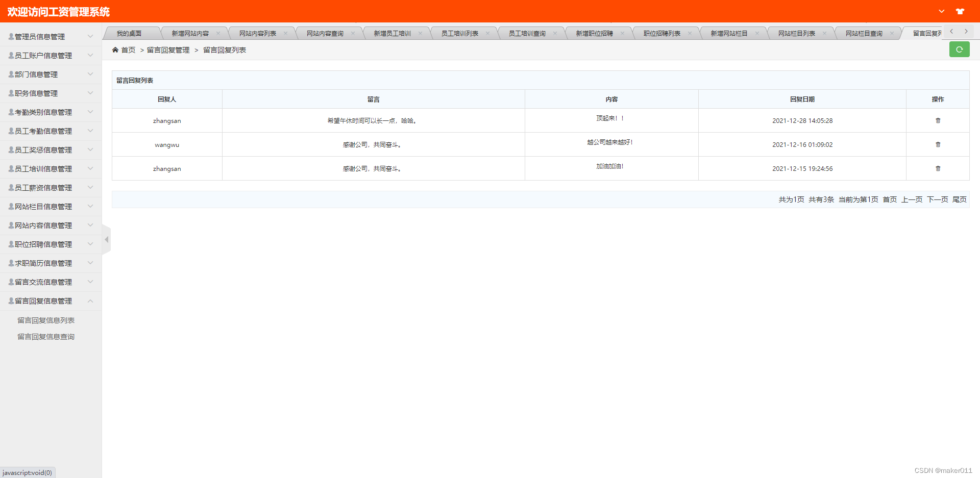Expand 员工奖惩信息管理 menu
Screen dimensions: 980x478
pos(51,150)
